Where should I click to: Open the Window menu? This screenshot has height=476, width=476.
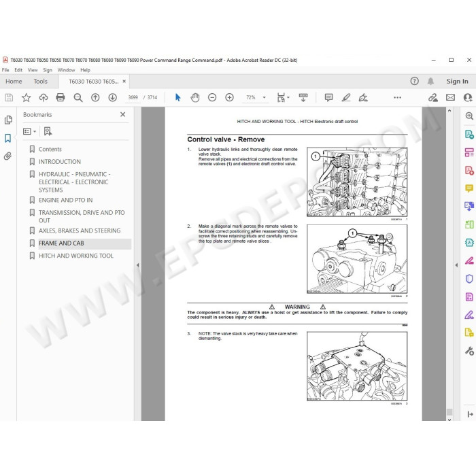coord(66,70)
